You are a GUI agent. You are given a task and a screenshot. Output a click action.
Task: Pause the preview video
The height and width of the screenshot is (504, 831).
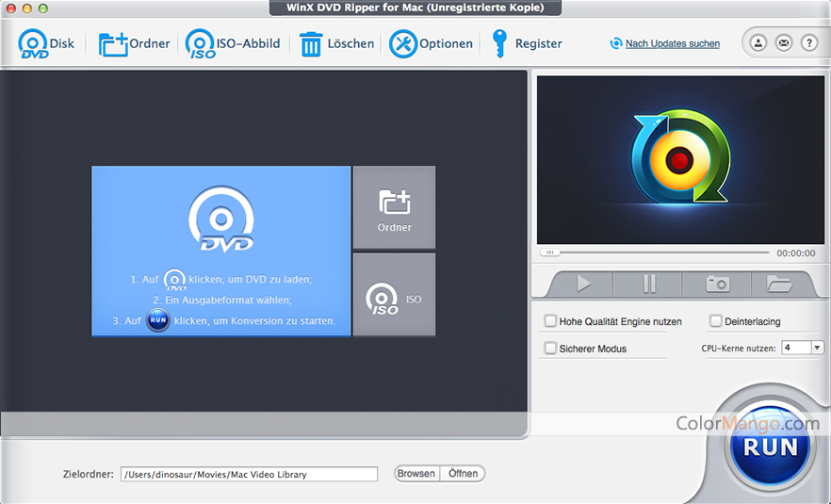(648, 284)
